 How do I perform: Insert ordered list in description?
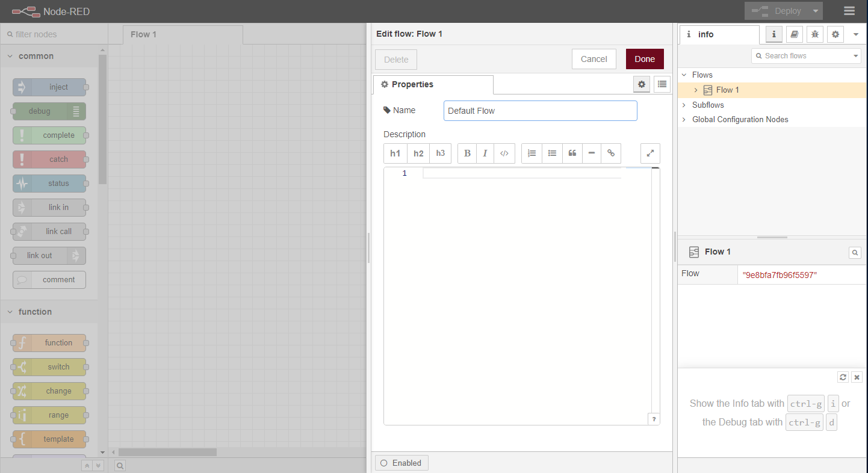[x=532, y=153]
